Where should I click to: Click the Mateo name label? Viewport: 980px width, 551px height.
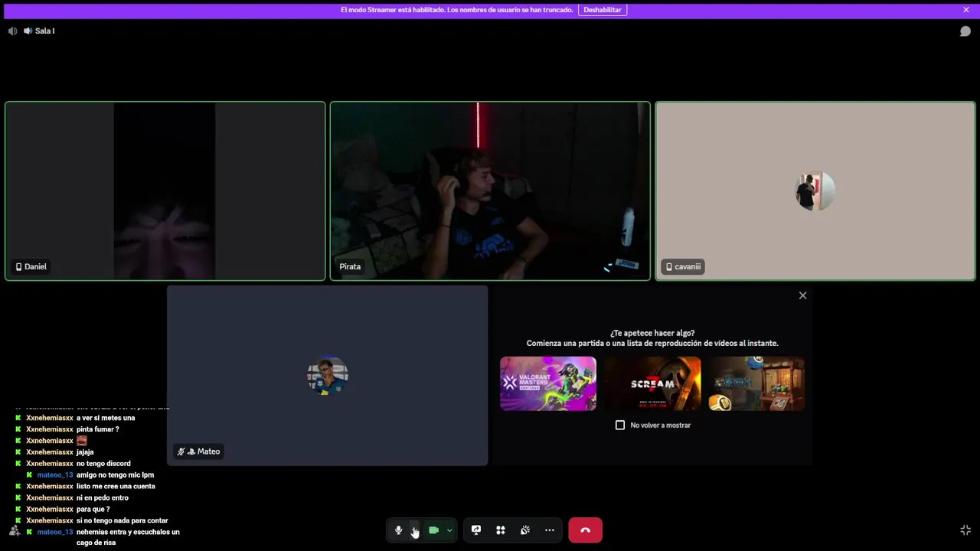click(208, 452)
